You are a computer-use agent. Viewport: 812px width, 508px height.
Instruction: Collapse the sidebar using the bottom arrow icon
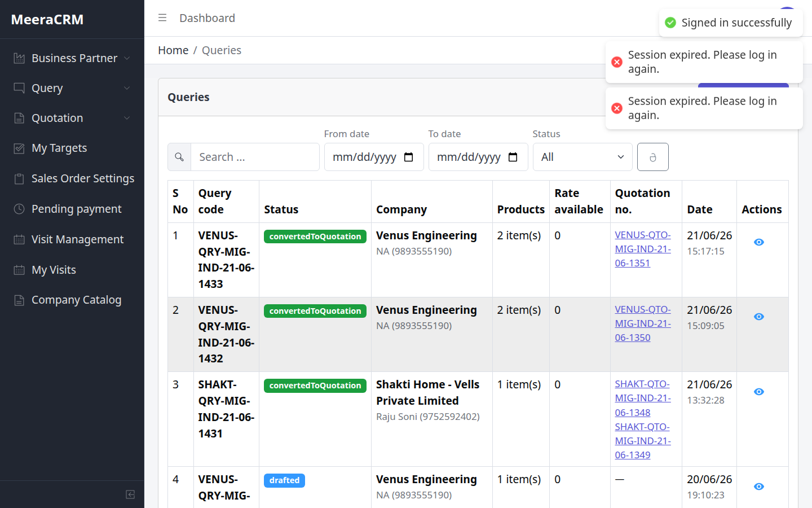click(x=130, y=494)
